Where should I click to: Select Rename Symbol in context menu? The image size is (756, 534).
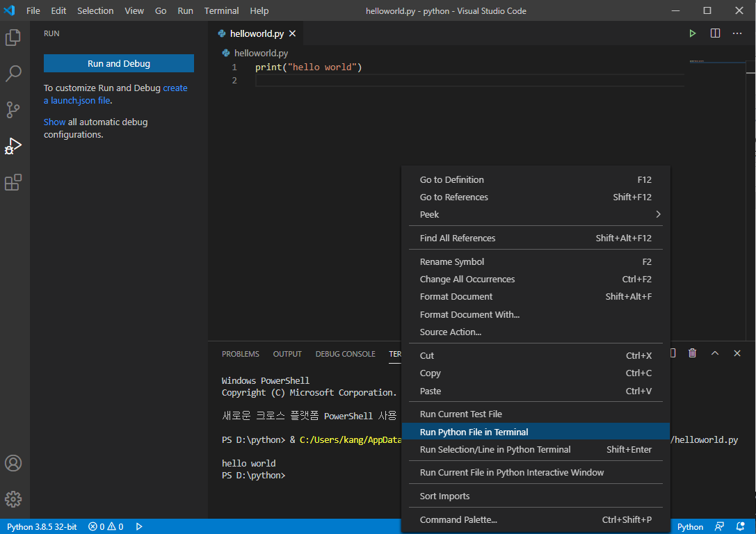(x=536, y=261)
